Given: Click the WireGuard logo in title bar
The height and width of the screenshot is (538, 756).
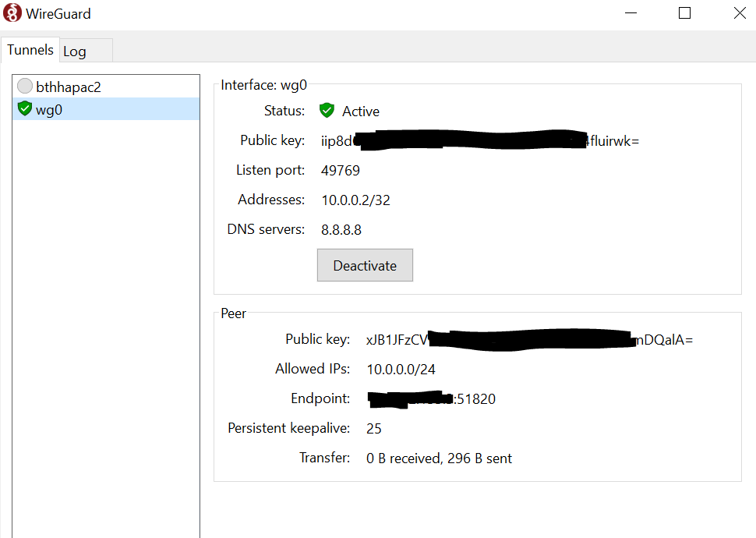Looking at the screenshot, I should (x=12, y=13).
